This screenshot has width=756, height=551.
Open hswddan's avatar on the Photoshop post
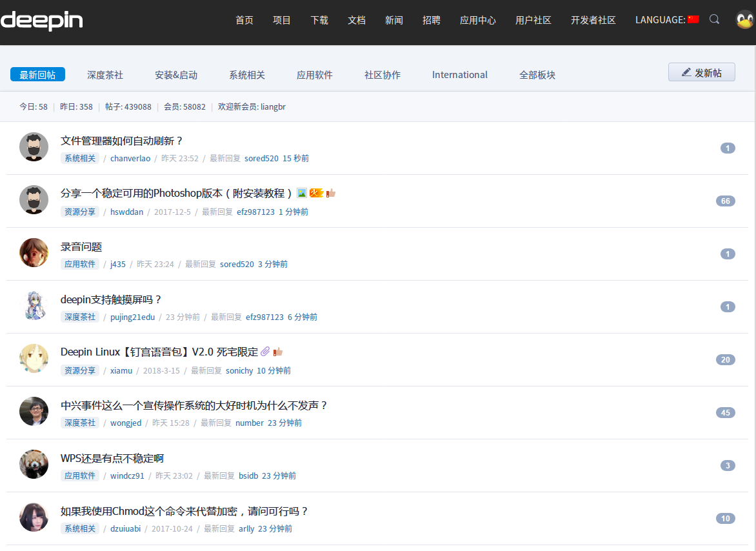[x=34, y=199]
